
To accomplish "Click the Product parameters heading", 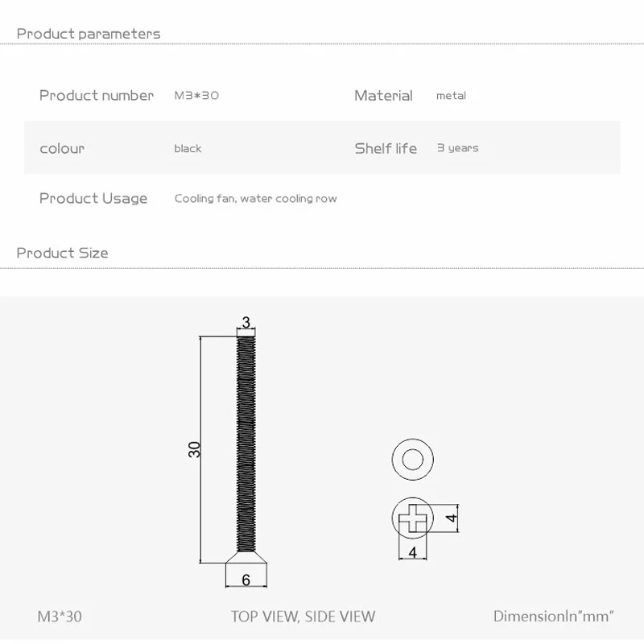I will [x=89, y=34].
